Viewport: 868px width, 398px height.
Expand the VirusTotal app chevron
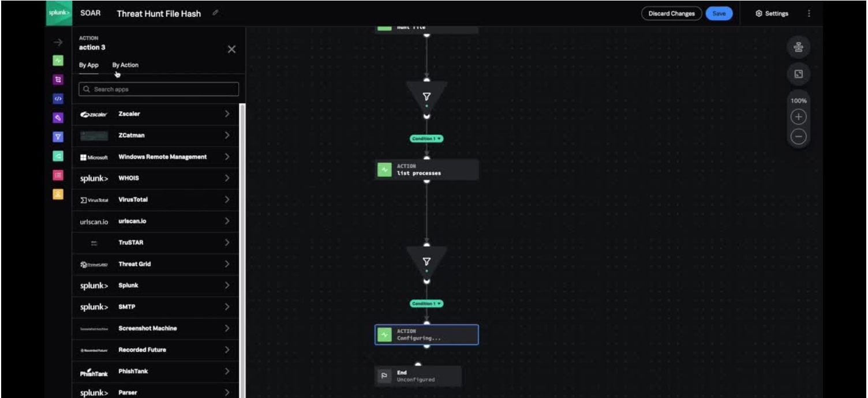(227, 200)
